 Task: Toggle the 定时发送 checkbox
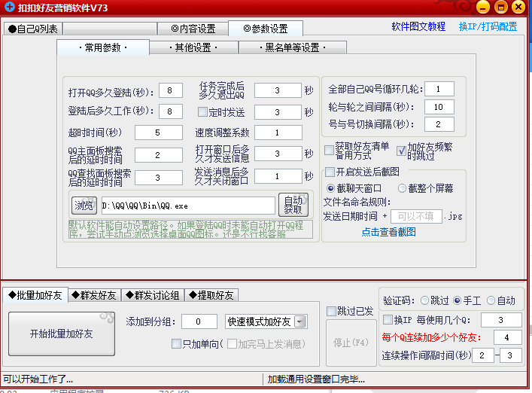click(202, 111)
